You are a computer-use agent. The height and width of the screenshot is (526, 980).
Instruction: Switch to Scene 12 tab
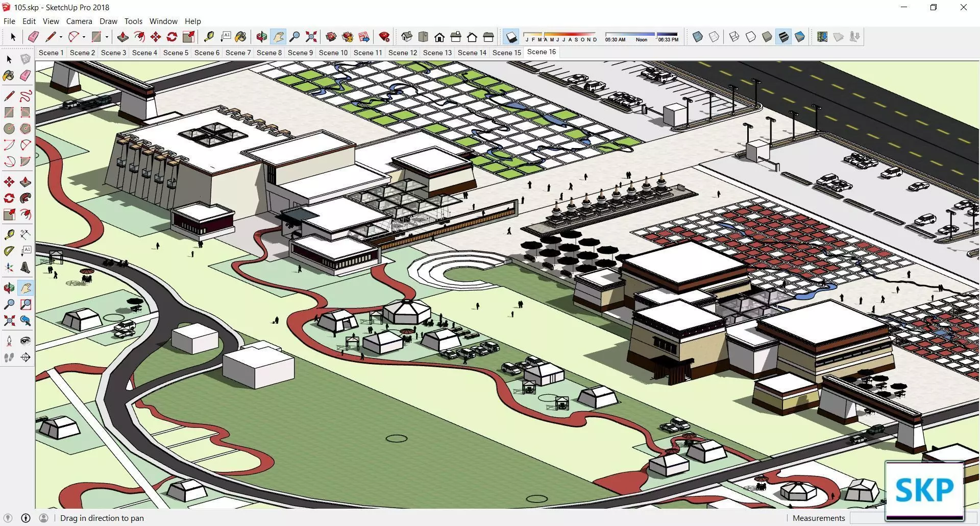pos(402,53)
